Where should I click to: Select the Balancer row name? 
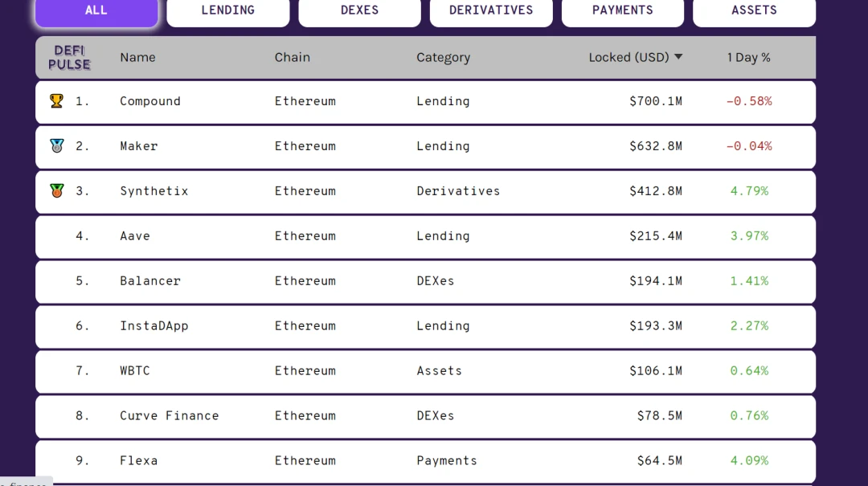point(150,281)
